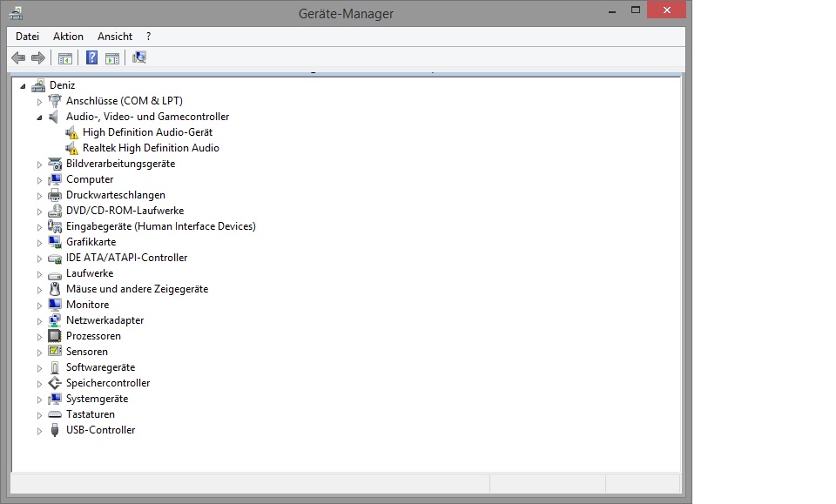Screen dimensions: 836x504
Task: Open the blue Help question mark icon
Action: click(x=91, y=57)
